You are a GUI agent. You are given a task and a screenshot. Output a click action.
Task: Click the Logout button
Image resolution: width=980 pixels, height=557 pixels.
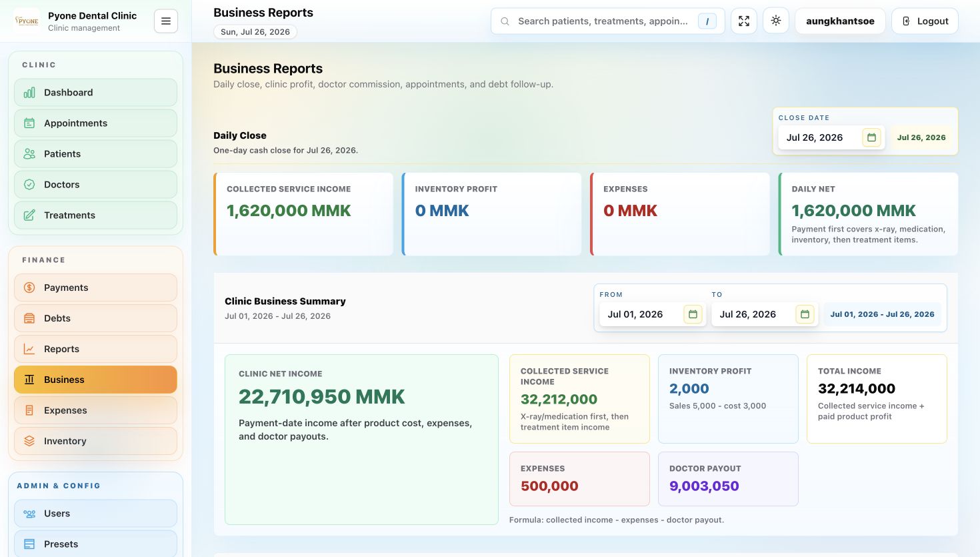[x=925, y=21]
